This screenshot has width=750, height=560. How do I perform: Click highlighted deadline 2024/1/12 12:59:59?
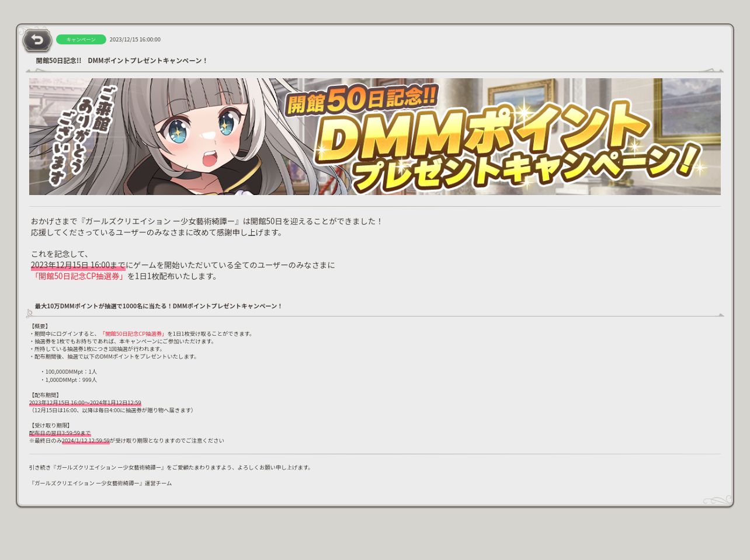tap(86, 441)
